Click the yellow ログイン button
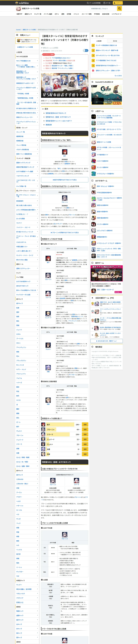 tap(117, 3)
